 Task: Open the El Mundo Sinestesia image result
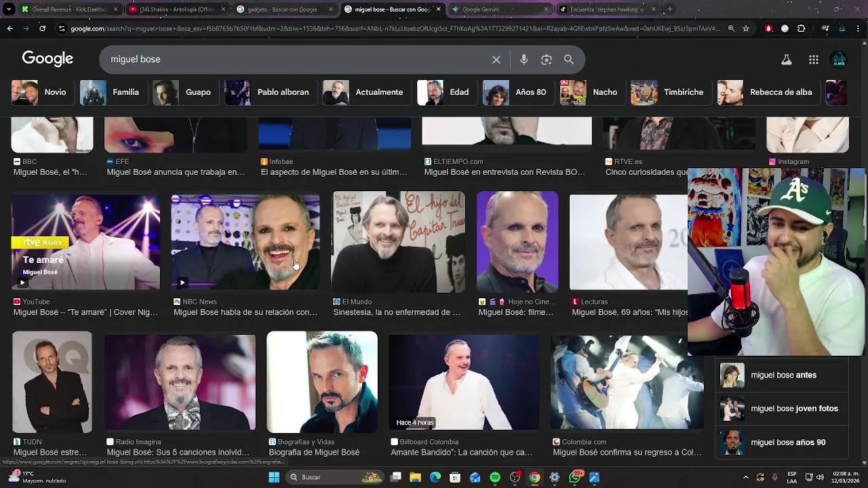398,242
